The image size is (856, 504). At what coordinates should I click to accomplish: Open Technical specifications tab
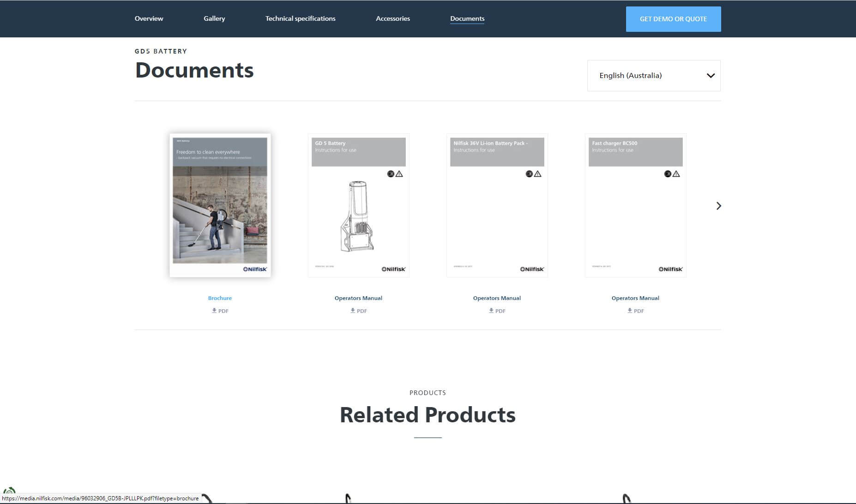[x=300, y=18]
